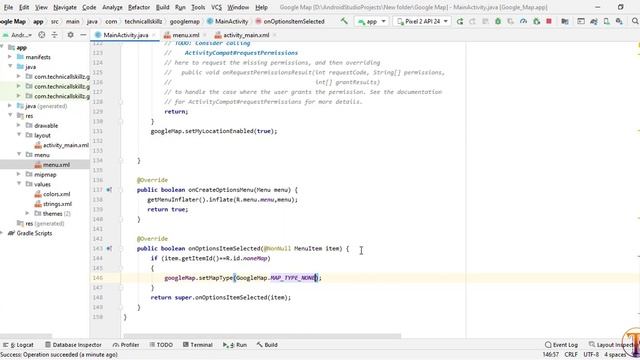Open Search Everywhere magnifier icon
Screen dimensions: 640x360
click(635, 21)
